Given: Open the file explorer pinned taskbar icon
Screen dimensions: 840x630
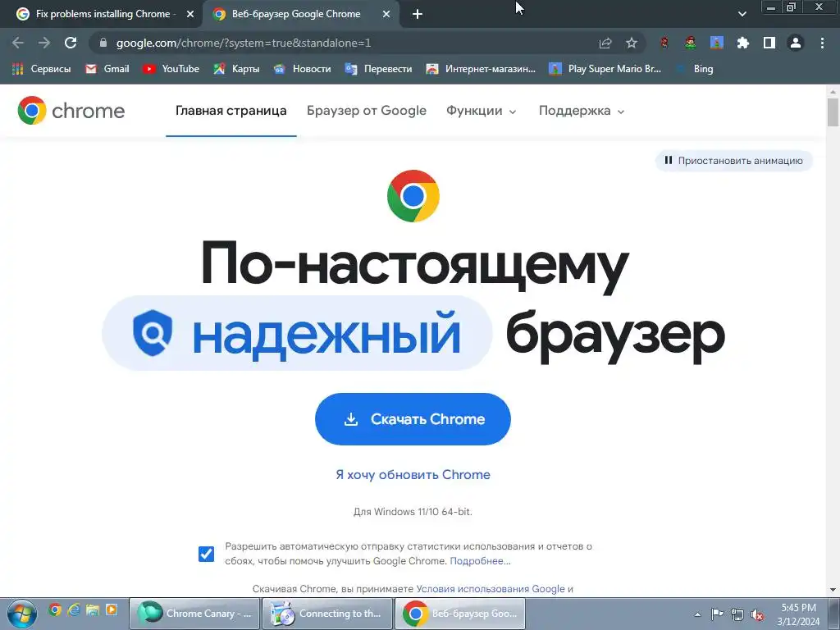Looking at the screenshot, I should [93, 609].
